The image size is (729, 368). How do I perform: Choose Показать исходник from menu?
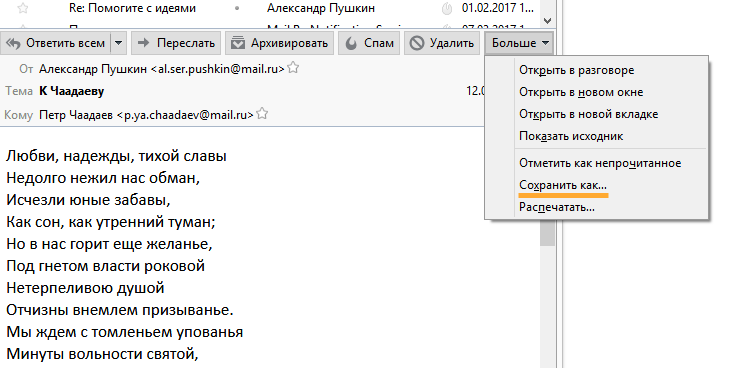pyautogui.click(x=596, y=136)
